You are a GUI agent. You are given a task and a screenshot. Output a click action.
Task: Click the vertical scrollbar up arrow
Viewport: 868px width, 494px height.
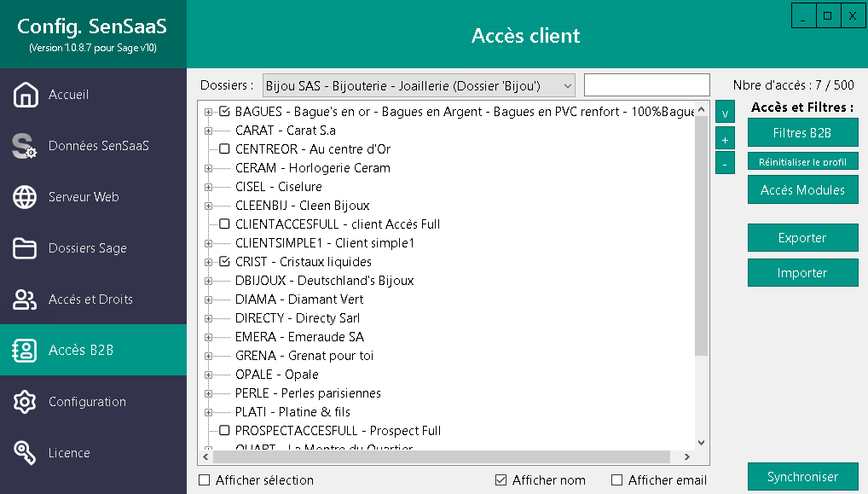[702, 110]
